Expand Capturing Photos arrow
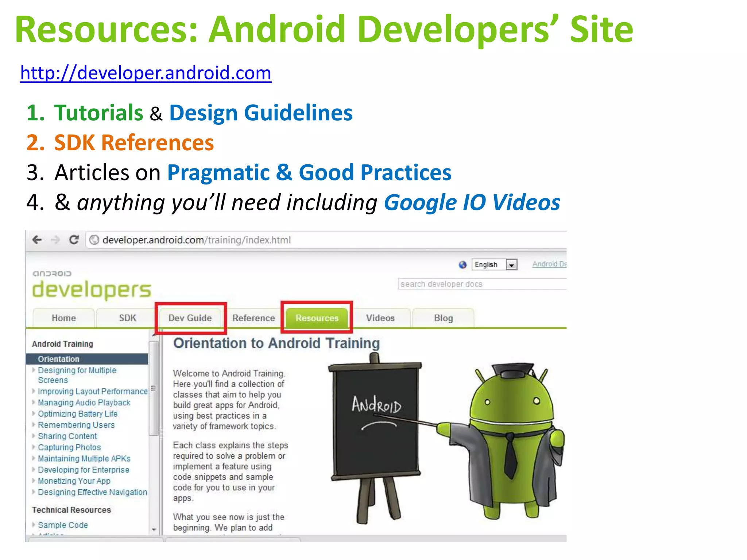747x560 pixels. click(x=34, y=447)
